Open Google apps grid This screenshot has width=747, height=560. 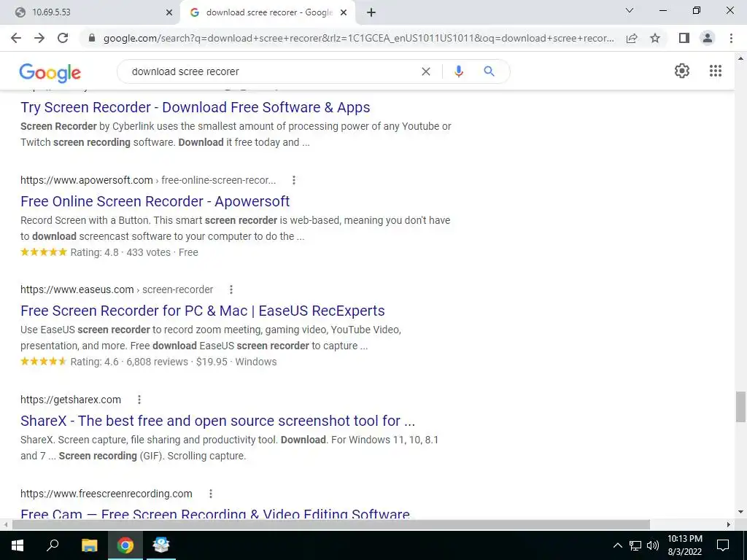(x=716, y=71)
